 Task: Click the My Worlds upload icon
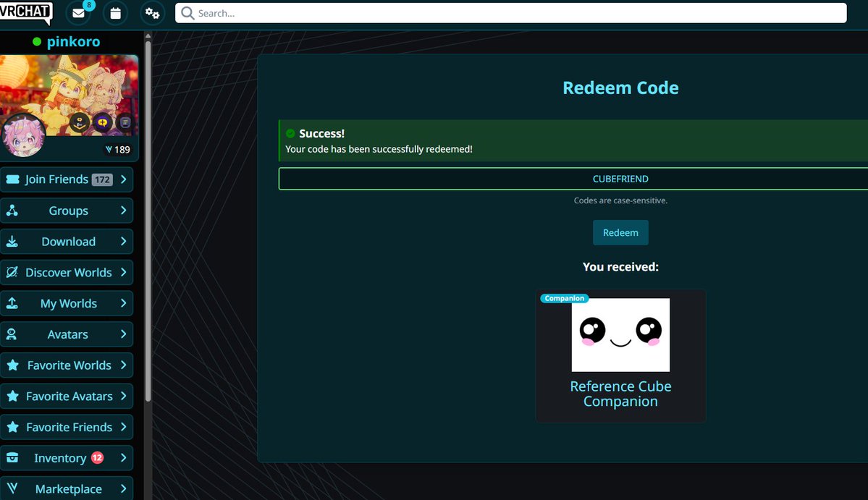pyautogui.click(x=12, y=303)
